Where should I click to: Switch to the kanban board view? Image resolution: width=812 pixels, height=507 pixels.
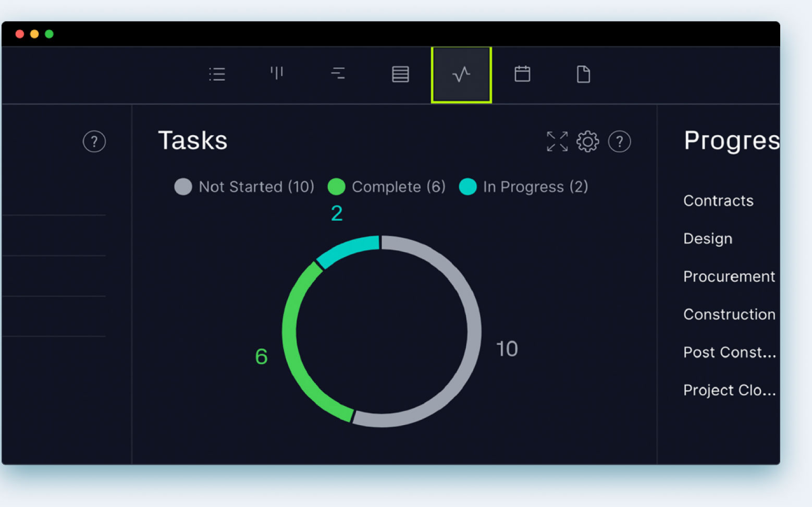[x=277, y=74]
